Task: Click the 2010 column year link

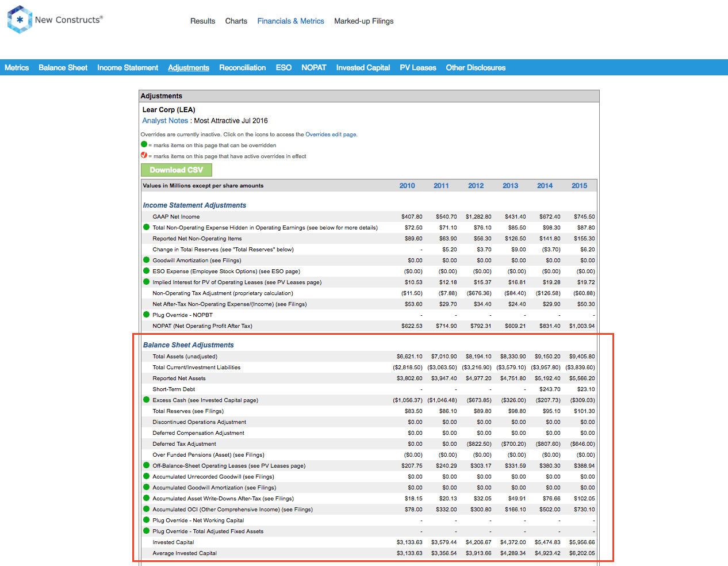Action: click(x=407, y=186)
